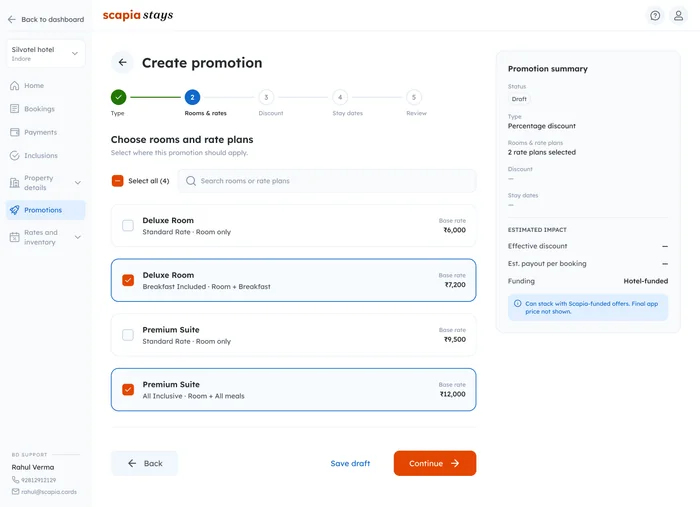Click the info icon in stacking notice
700x507 pixels.
pyautogui.click(x=517, y=303)
